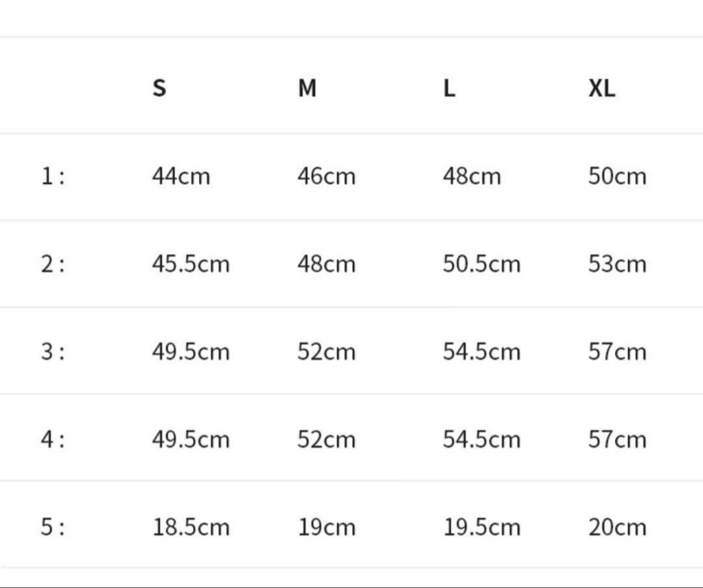Click the S size column header
The image size is (703, 588).
tap(159, 88)
